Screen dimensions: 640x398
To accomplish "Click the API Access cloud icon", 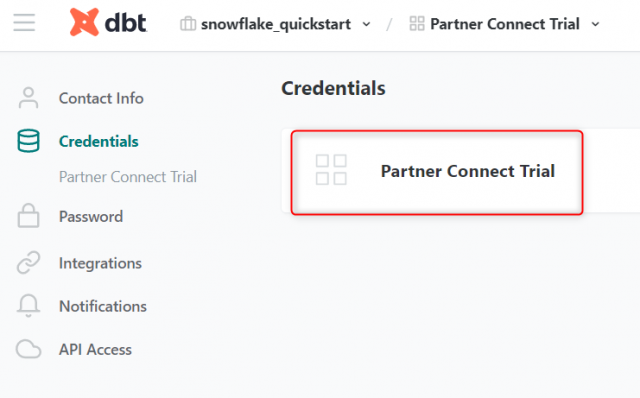I will pyautogui.click(x=28, y=349).
